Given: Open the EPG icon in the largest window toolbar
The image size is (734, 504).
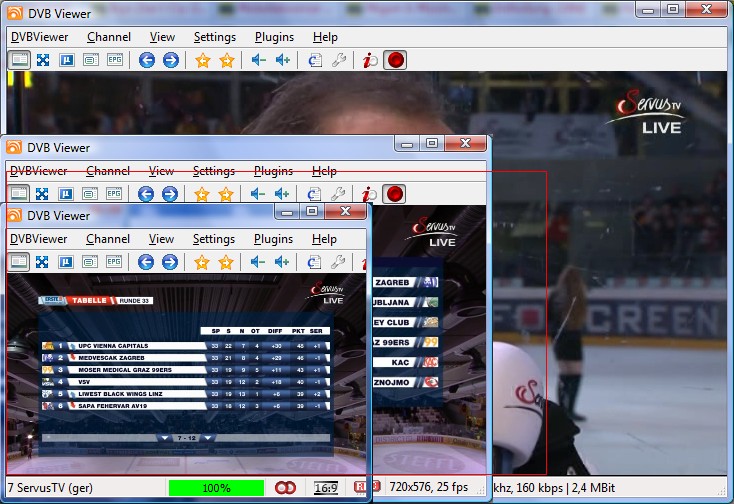Looking at the screenshot, I should tap(115, 60).
